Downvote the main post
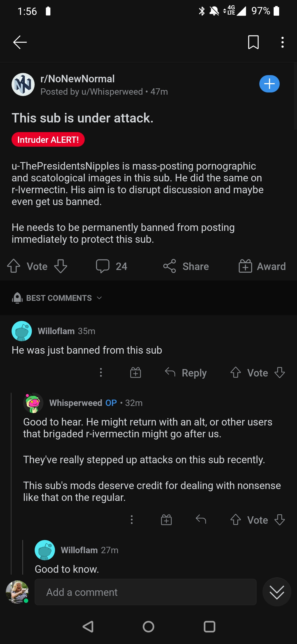 coord(61,266)
